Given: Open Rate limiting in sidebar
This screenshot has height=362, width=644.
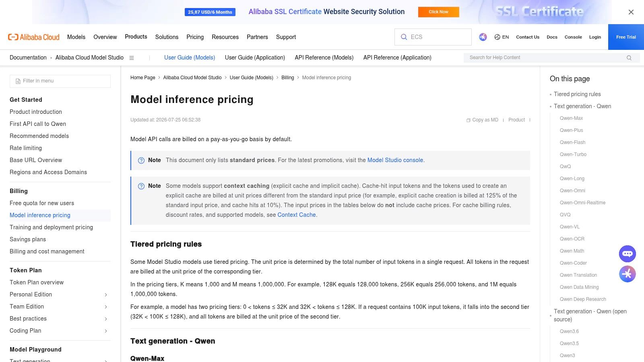Looking at the screenshot, I should pos(26,148).
